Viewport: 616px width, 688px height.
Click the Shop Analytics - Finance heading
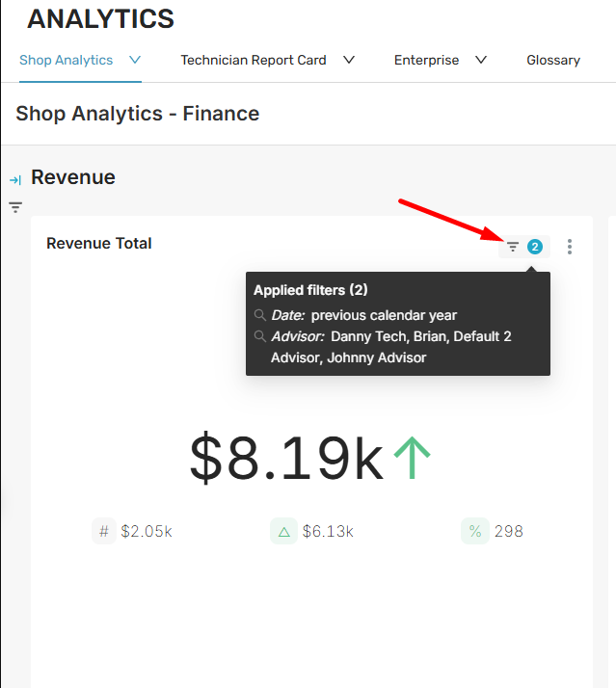pyautogui.click(x=138, y=114)
